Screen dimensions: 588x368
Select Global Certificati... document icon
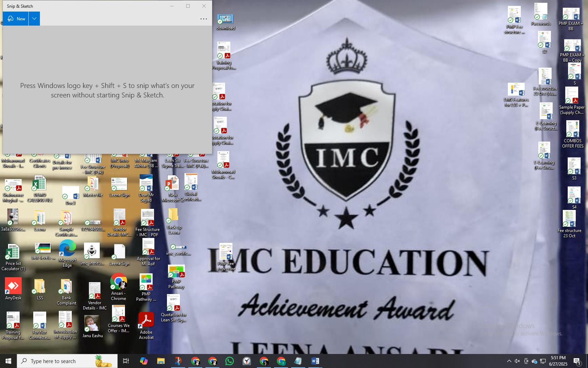(191, 188)
